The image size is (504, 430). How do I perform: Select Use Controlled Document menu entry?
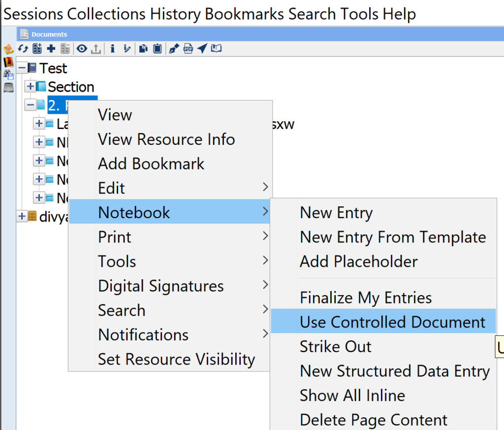(x=392, y=322)
